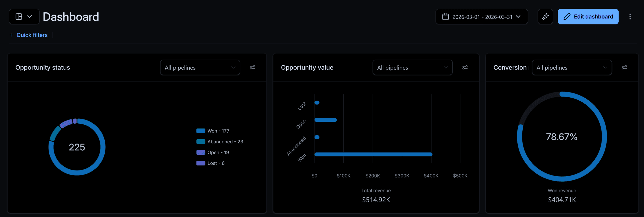The image size is (644, 217).
Task: Click the $404.71K won revenue value
Action: [562, 200]
